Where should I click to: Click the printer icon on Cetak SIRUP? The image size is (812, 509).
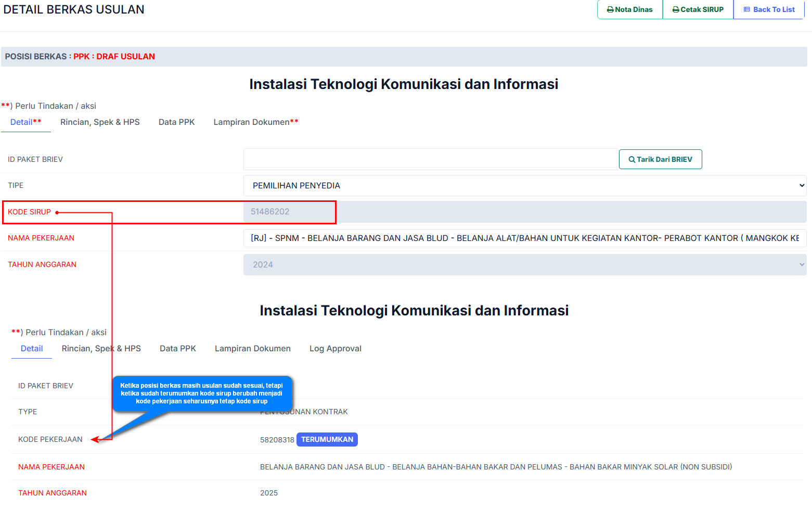tap(676, 10)
